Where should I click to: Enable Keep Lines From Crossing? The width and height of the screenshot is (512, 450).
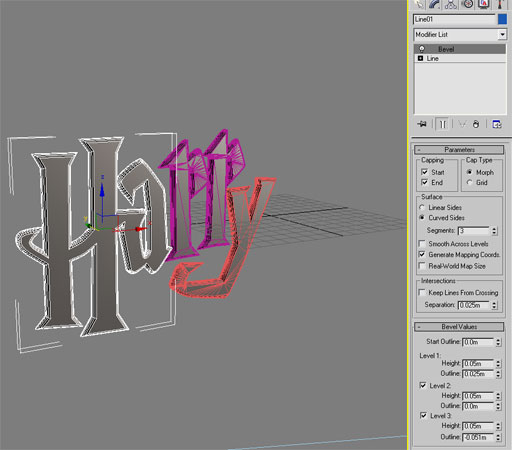click(422, 293)
